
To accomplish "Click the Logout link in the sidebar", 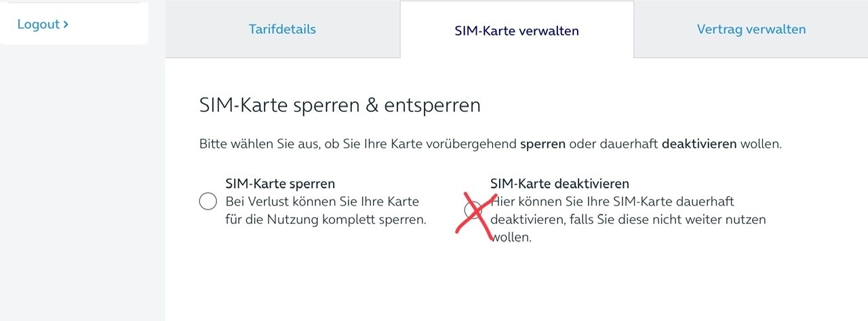I will (x=43, y=24).
